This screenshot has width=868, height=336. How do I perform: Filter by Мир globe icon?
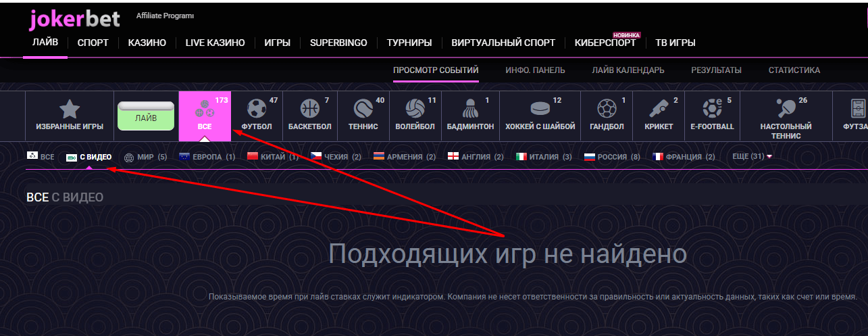coord(130,157)
